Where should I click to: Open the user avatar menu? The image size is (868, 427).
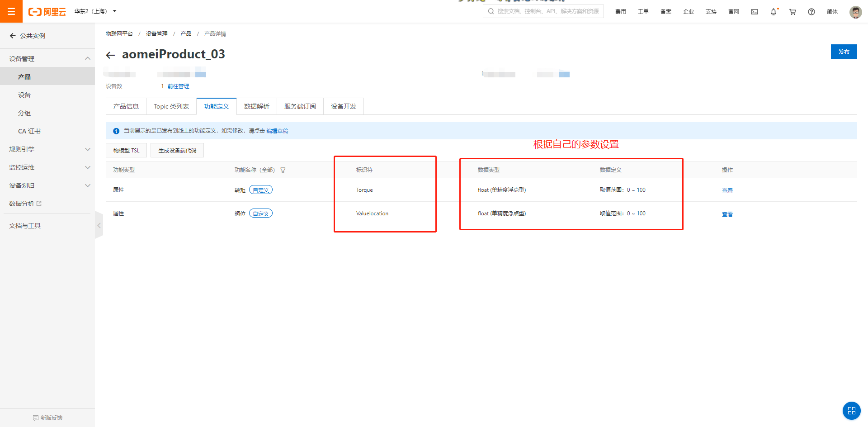tap(855, 12)
